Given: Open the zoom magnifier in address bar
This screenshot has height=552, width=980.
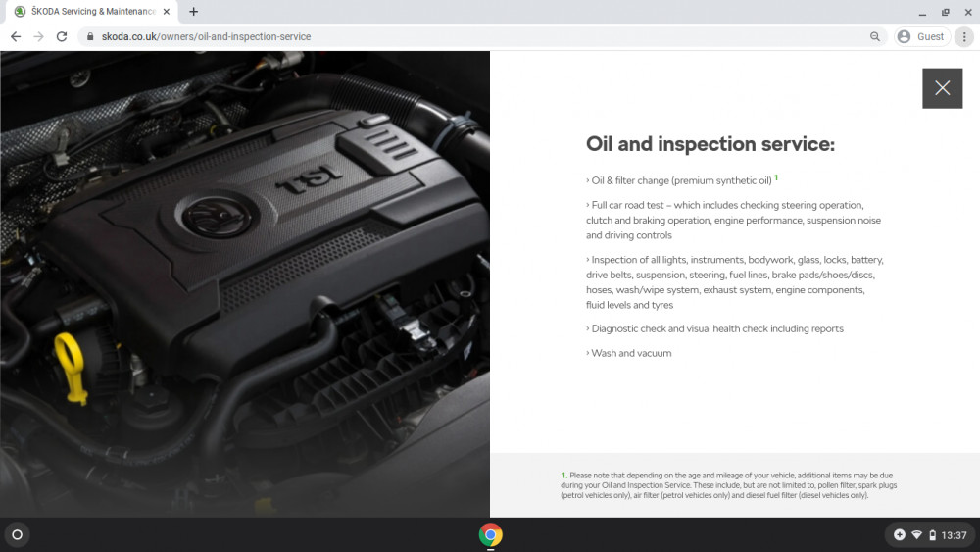Looking at the screenshot, I should click(x=875, y=37).
